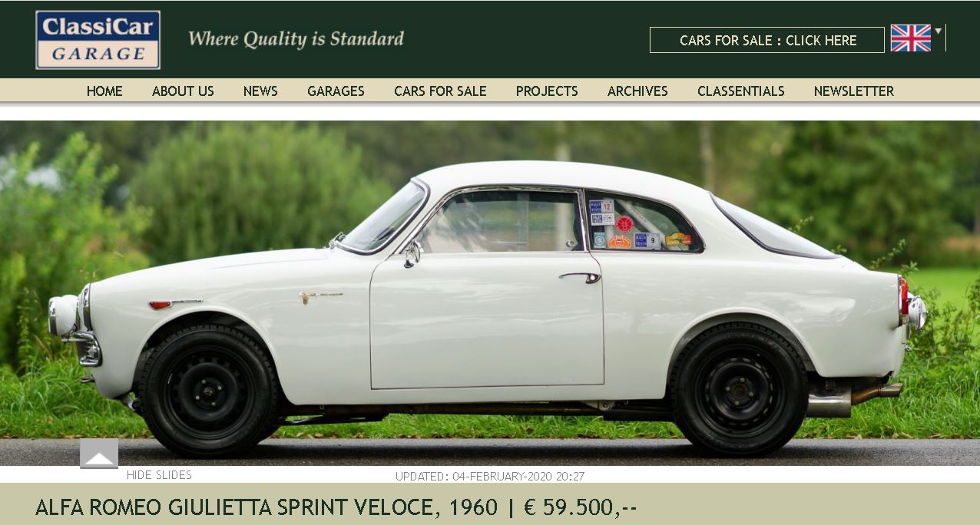Open the Archives menu item
This screenshot has width=980, height=525.
pos(637,91)
